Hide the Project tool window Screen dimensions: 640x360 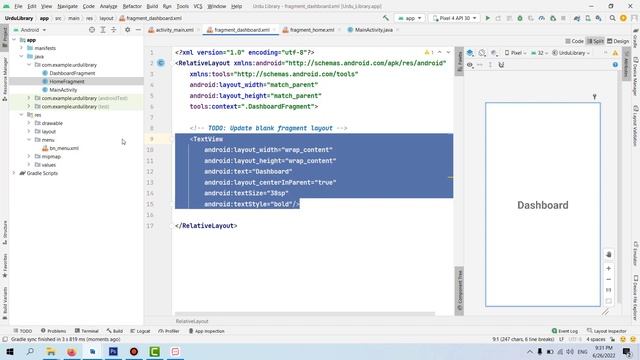(x=138, y=30)
